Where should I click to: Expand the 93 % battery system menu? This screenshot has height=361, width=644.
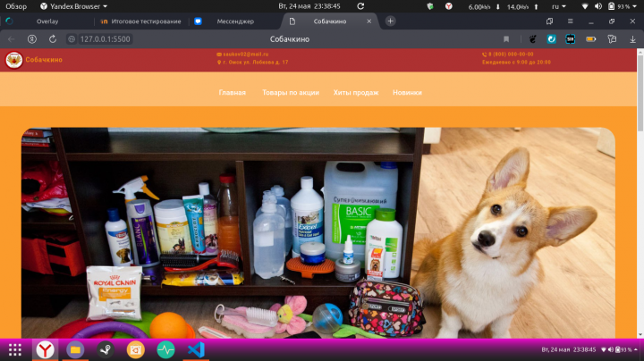pos(623,6)
